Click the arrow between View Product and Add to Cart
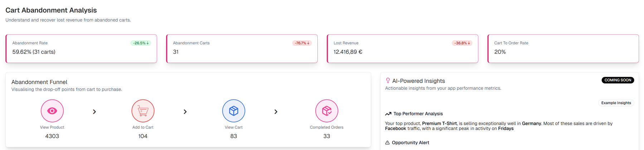The image size is (644, 150). click(94, 112)
